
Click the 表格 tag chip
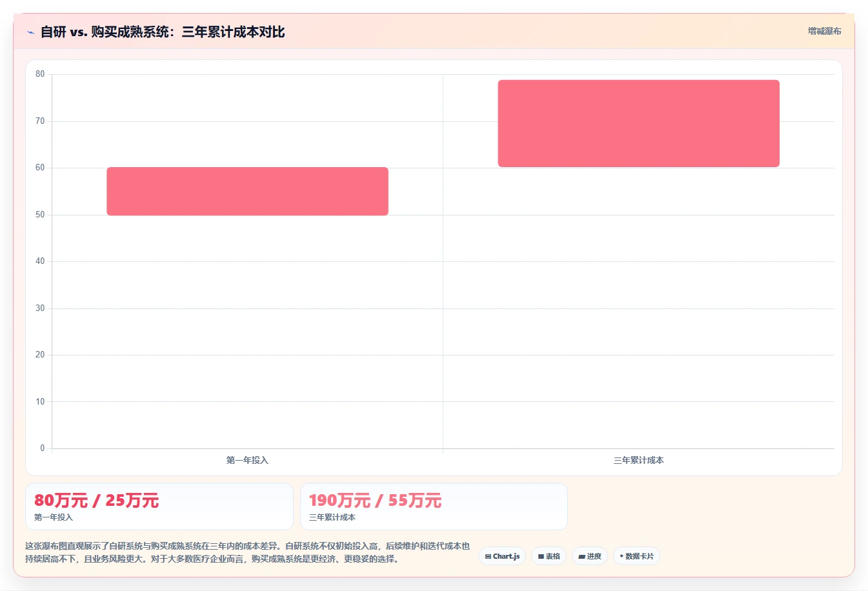pos(549,556)
